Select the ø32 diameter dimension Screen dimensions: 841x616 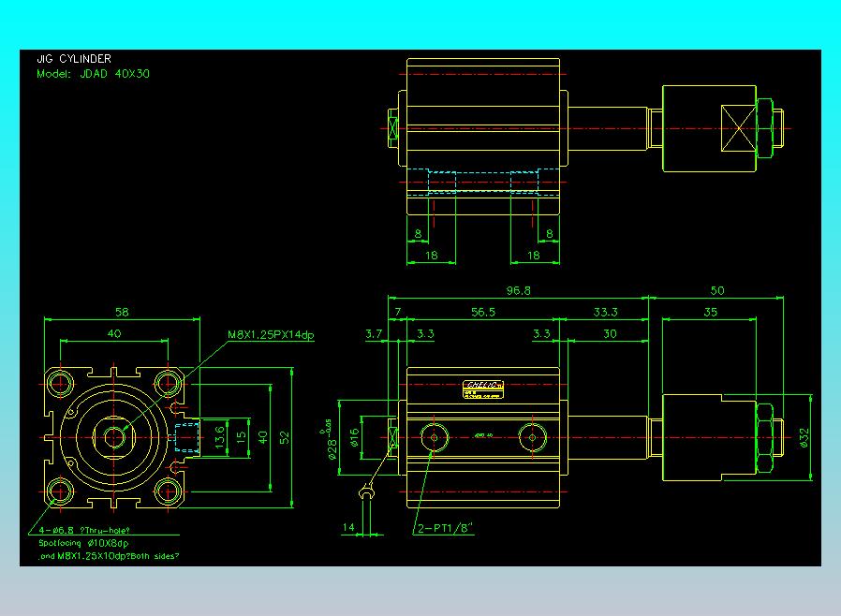[x=804, y=437]
